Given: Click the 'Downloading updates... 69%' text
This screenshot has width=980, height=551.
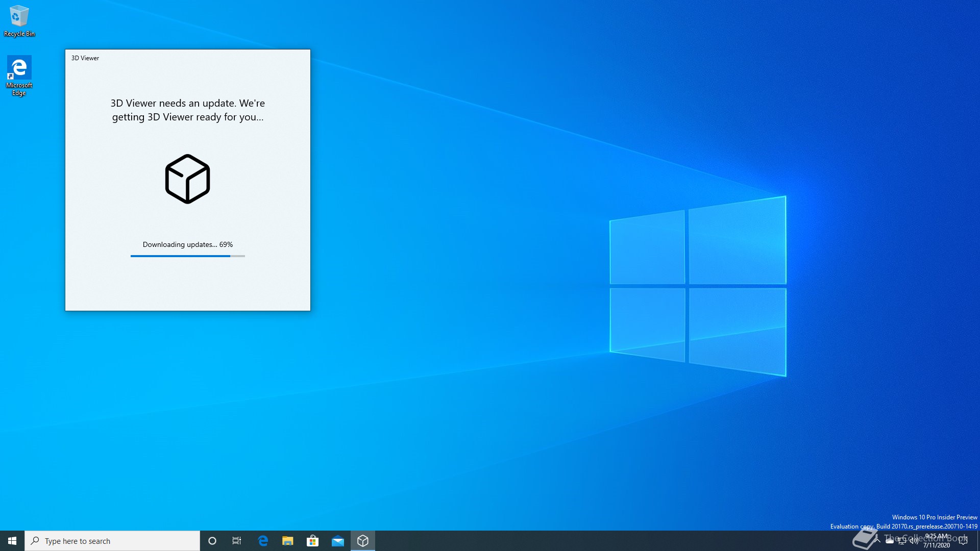Looking at the screenshot, I should (x=188, y=245).
